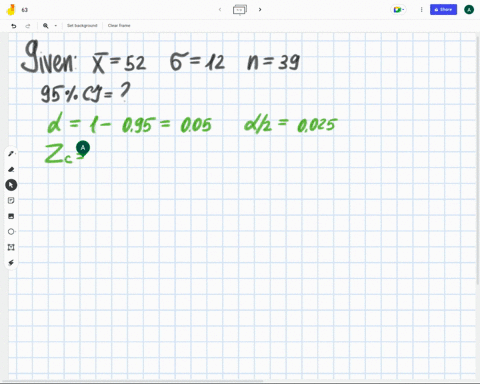Go to previous frame arrow
Image resolution: width=480 pixels, height=384 pixels.
pyautogui.click(x=220, y=10)
